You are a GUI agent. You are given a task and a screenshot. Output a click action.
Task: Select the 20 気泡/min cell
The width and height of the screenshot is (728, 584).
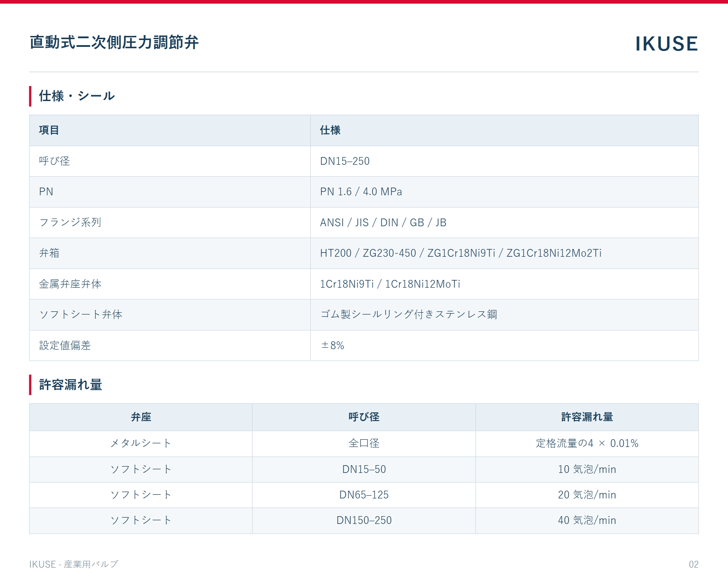pos(587,495)
